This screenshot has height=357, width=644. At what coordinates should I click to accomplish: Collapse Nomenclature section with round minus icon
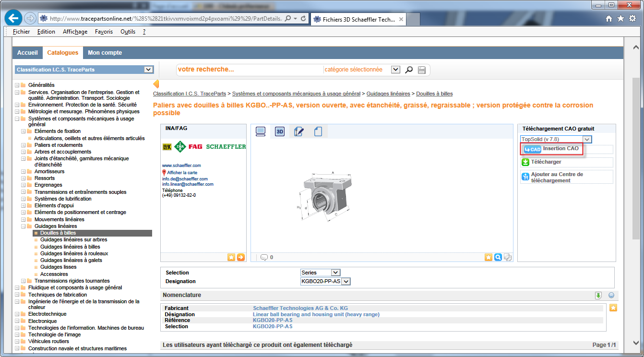tap(611, 296)
